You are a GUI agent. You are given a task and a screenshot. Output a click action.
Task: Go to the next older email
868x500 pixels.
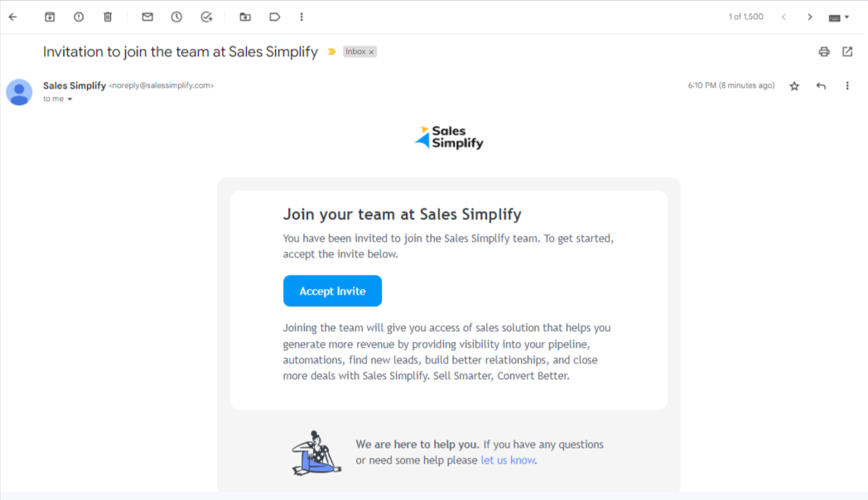point(810,17)
